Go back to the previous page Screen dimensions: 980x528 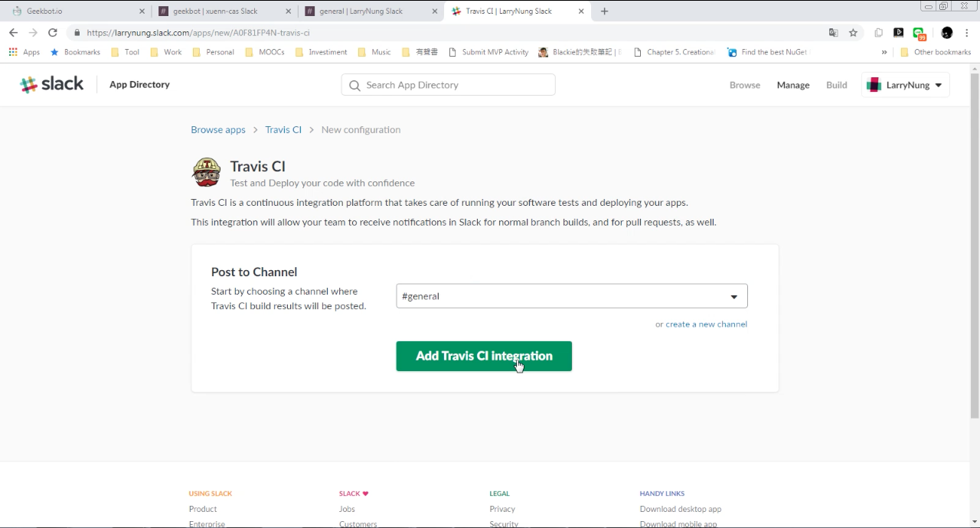[x=13, y=33]
